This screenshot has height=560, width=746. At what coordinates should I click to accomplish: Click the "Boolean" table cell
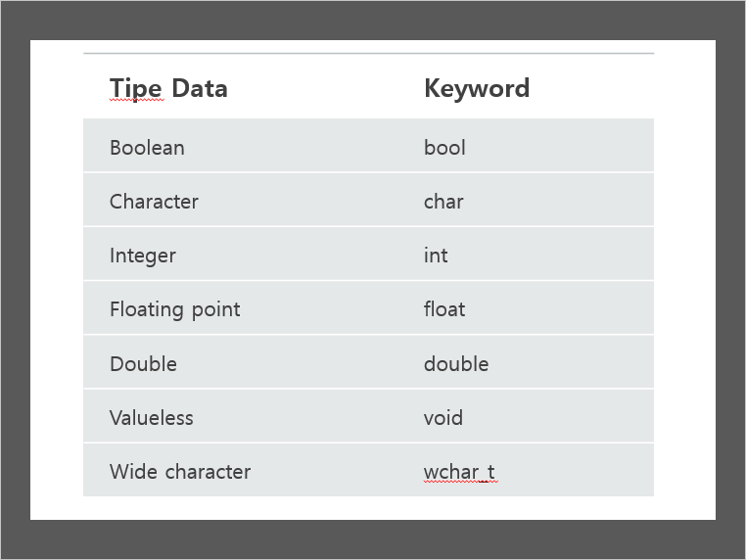coord(147,148)
